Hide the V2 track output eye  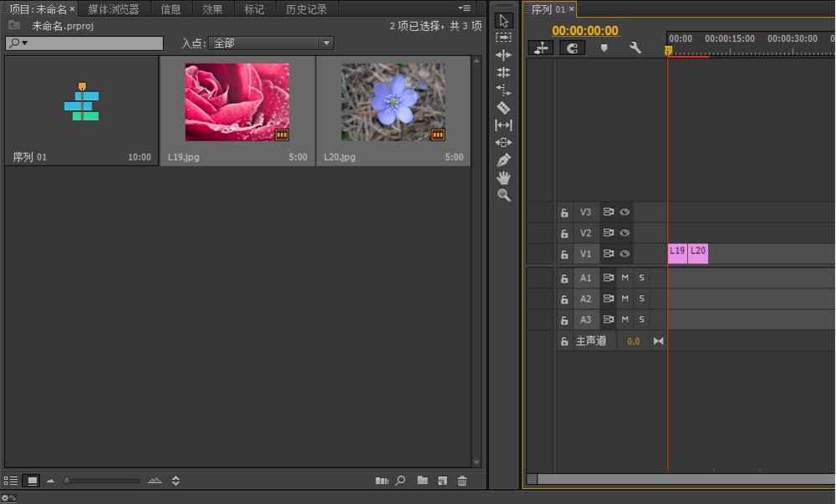[x=624, y=233]
